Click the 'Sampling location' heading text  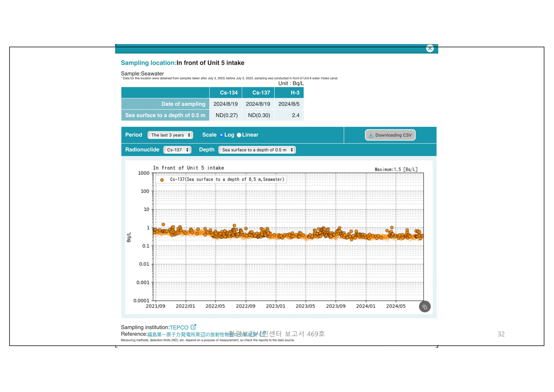(149, 63)
